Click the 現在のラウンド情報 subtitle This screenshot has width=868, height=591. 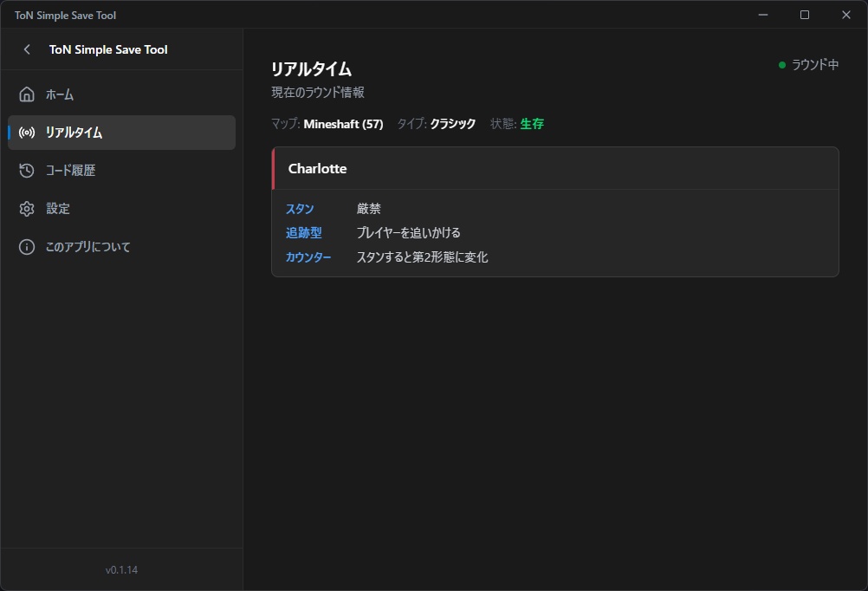pyautogui.click(x=318, y=93)
